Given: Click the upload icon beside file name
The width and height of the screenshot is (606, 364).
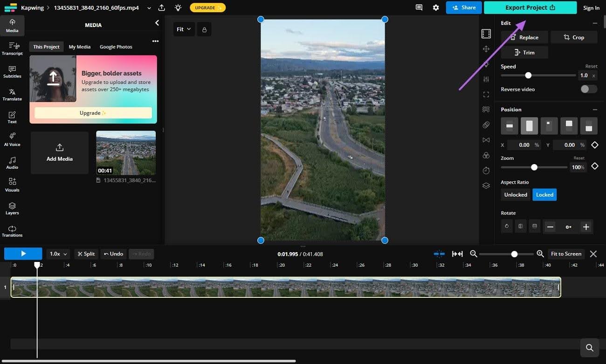Looking at the screenshot, I should [x=161, y=7].
